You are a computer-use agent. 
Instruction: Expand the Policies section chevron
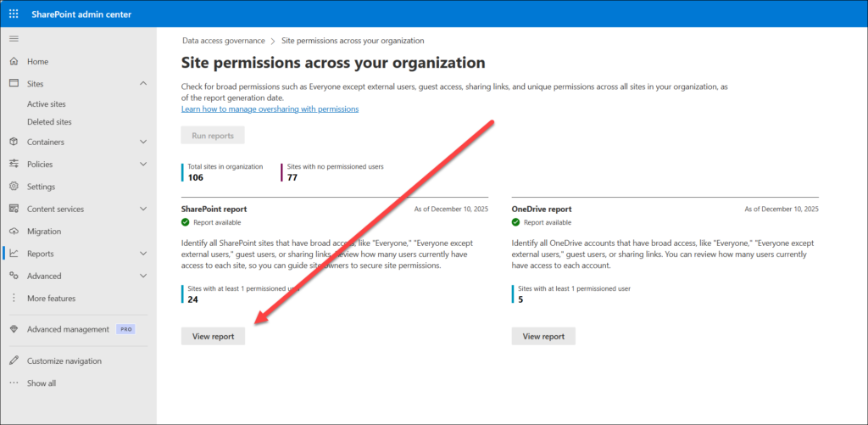coord(143,165)
